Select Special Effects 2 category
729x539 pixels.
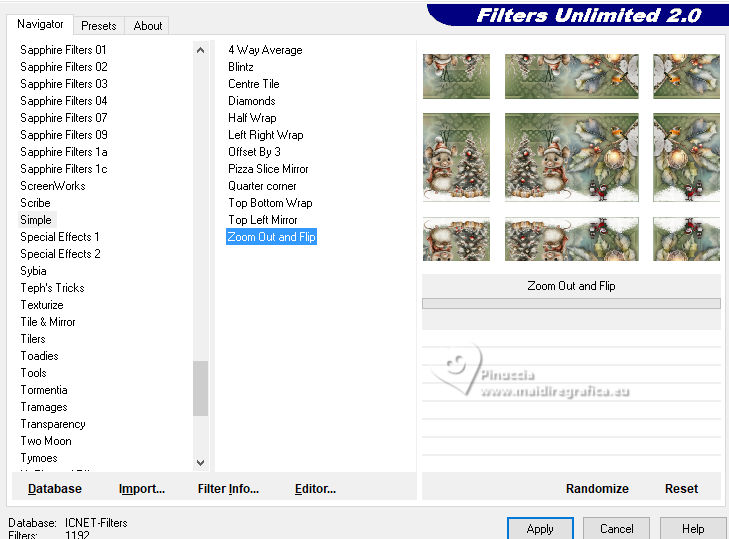60,254
